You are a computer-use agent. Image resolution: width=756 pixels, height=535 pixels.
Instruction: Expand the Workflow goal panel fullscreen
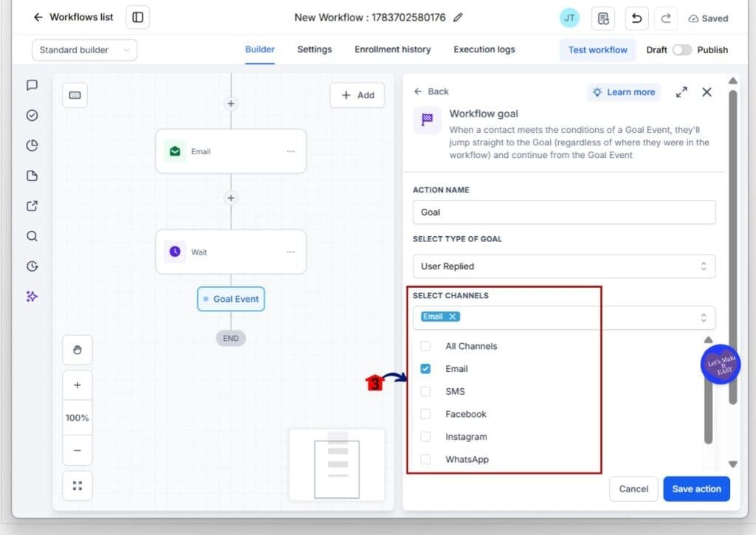click(x=681, y=92)
